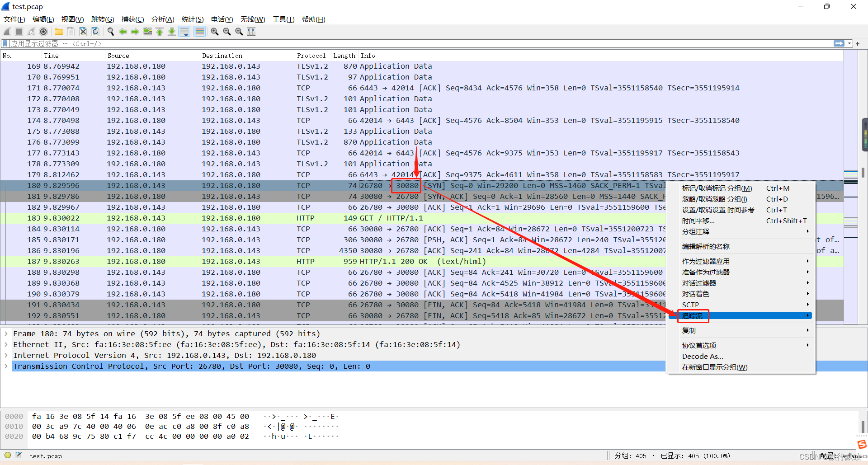The image size is (868, 465).
Task: Open capture file properties status icon
Action: pos(19,456)
